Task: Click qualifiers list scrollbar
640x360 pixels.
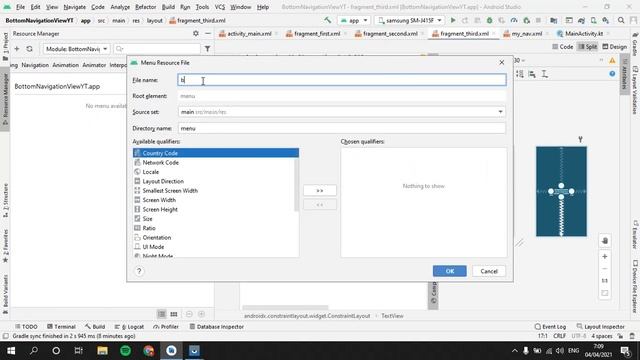Action: (296, 184)
